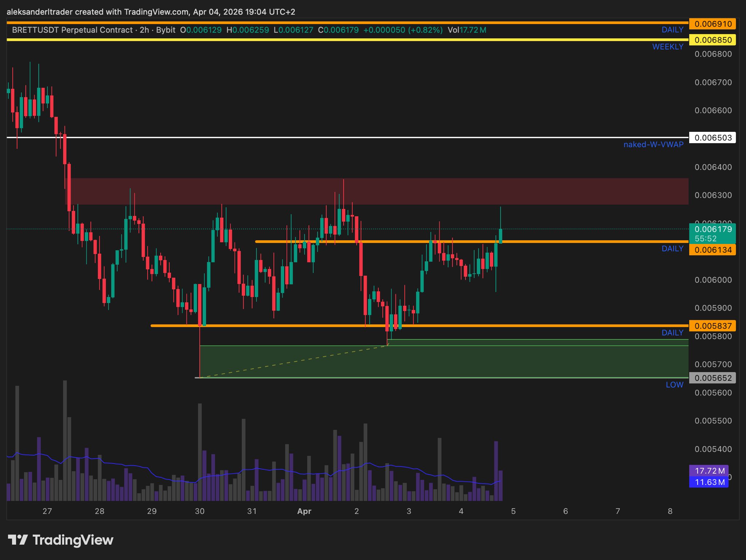Click the 17.72 M purple volume label
The height and width of the screenshot is (560, 746).
point(709,471)
